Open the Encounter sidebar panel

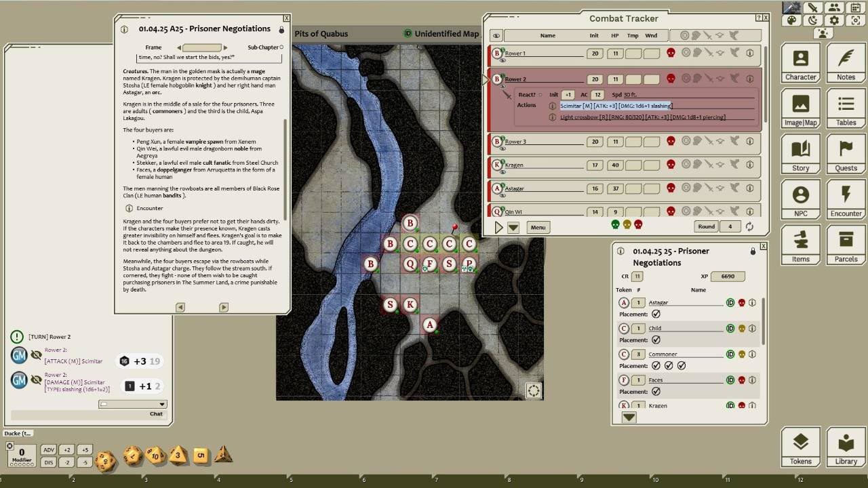[x=846, y=200]
